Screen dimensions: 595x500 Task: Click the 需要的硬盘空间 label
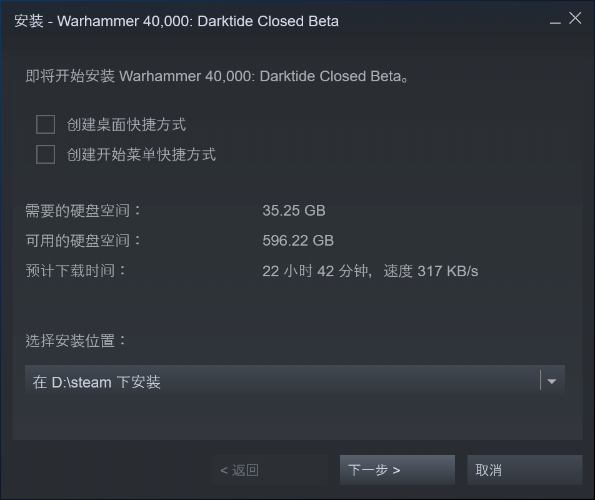pyautogui.click(x=83, y=211)
